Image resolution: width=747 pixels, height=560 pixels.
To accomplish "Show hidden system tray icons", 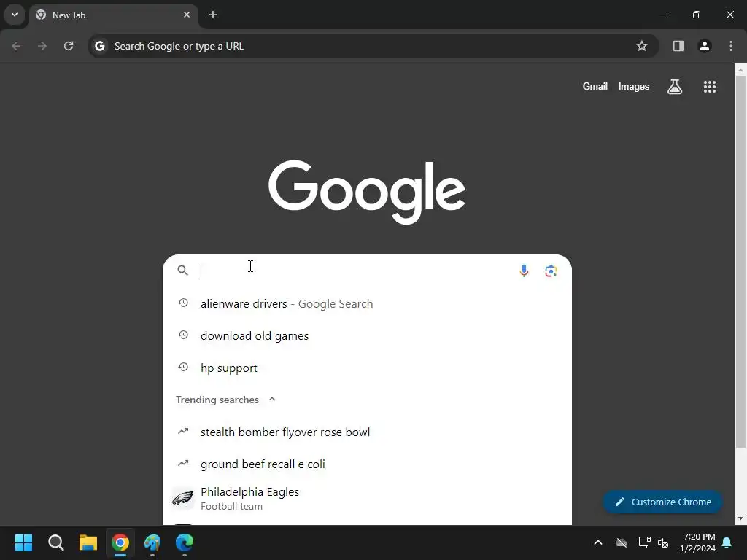I will 598,542.
